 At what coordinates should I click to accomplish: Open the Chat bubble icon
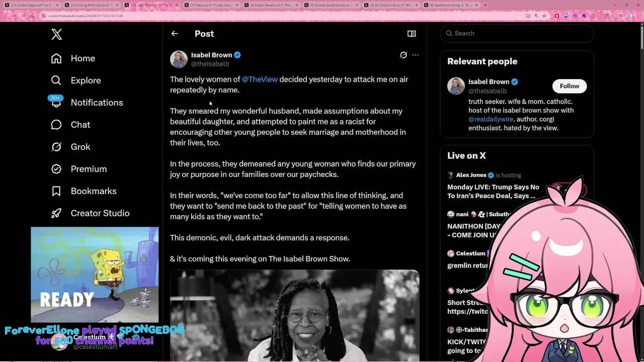pos(56,125)
